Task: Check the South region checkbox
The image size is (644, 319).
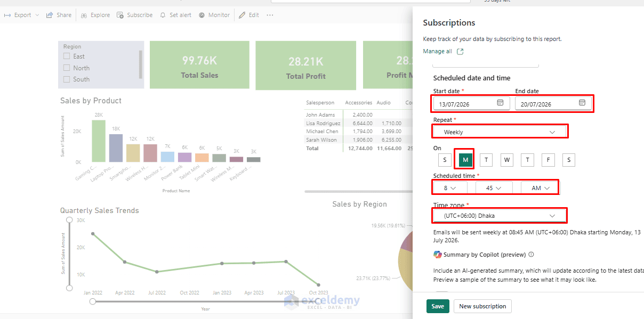Action: pyautogui.click(x=67, y=79)
